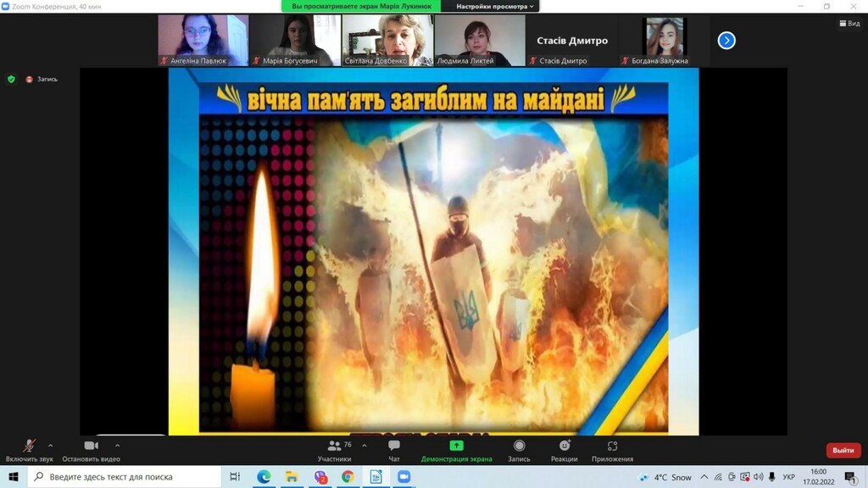Stop the camera with Остановить видео

click(91, 446)
